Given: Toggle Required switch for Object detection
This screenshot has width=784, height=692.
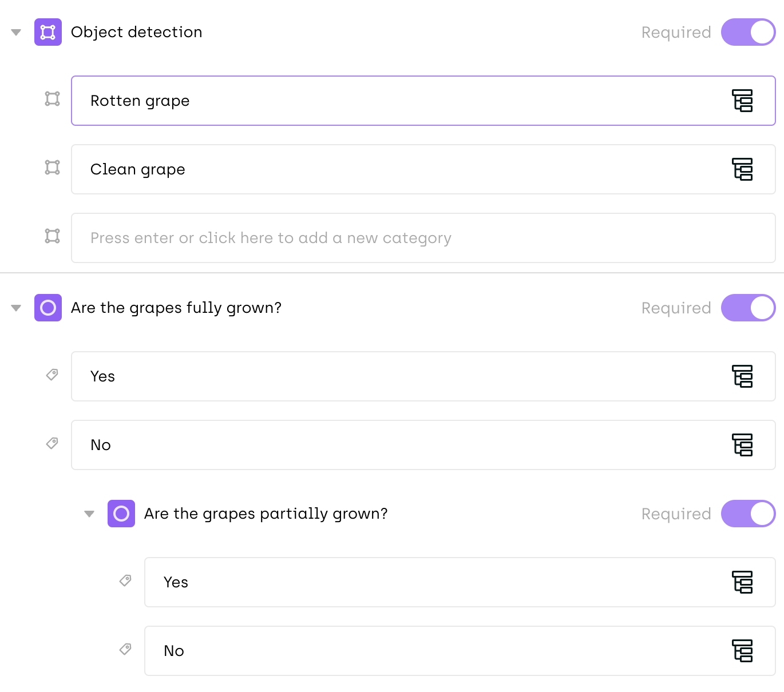Looking at the screenshot, I should [x=748, y=32].
